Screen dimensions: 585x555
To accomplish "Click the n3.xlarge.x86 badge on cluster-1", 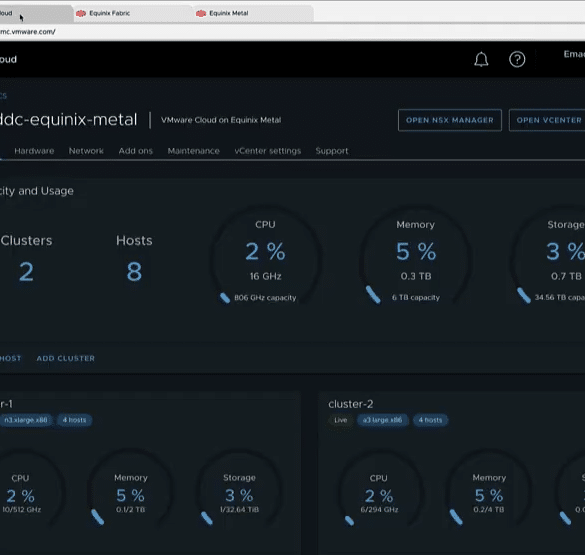I will 26,420.
